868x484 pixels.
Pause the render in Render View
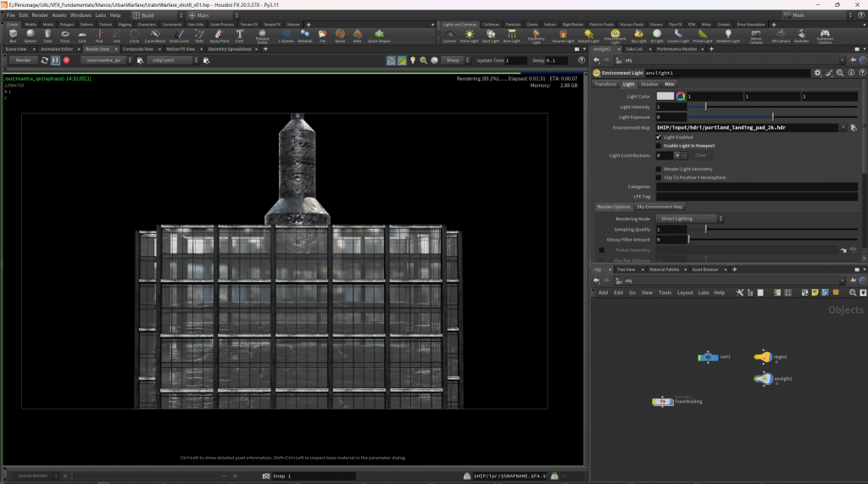[x=55, y=60]
